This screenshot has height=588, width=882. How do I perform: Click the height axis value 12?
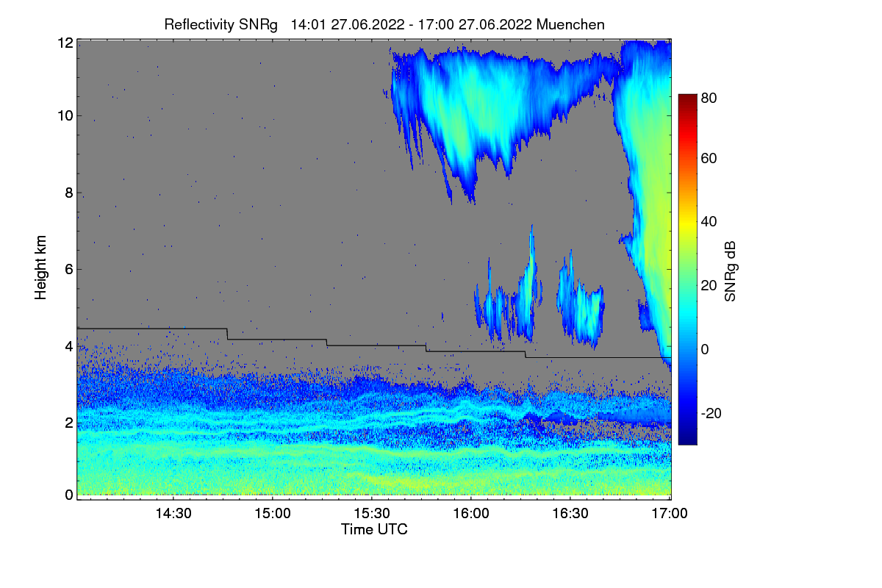point(65,43)
